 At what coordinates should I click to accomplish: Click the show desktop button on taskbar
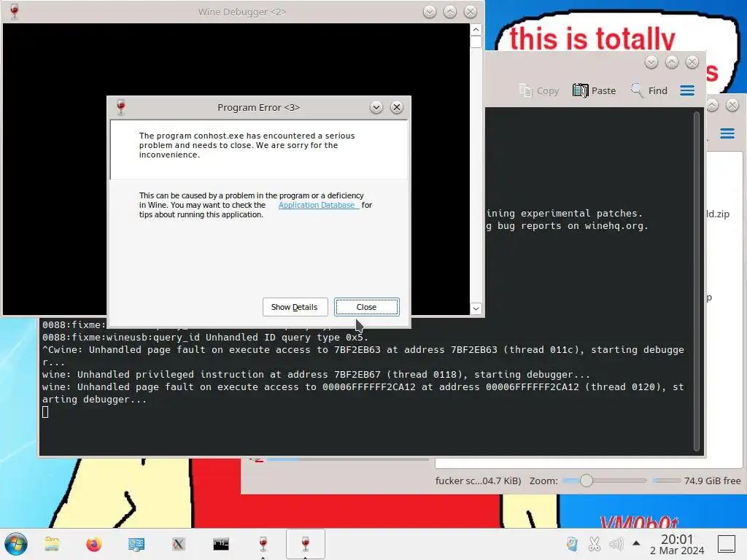coord(727,544)
